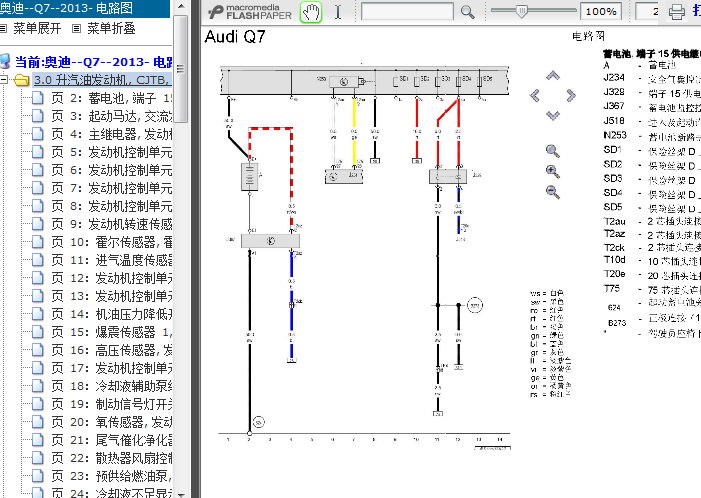Pan diagram up with up arrow
This screenshot has height=498, width=701.
(x=553, y=75)
